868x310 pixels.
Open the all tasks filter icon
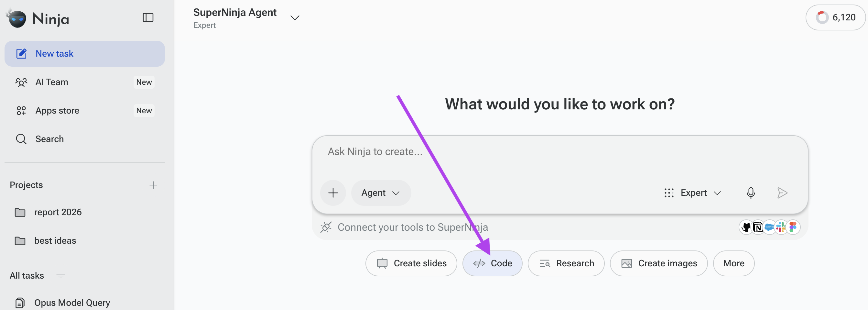(61, 276)
